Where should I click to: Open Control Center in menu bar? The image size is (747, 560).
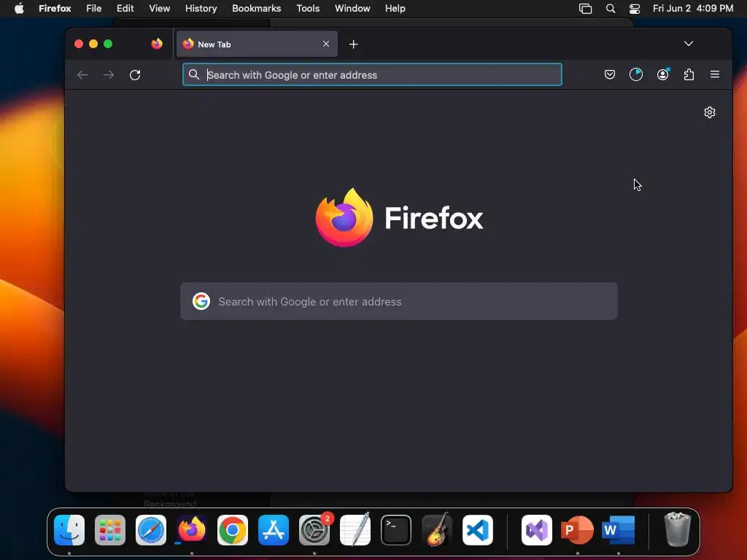tap(635, 9)
